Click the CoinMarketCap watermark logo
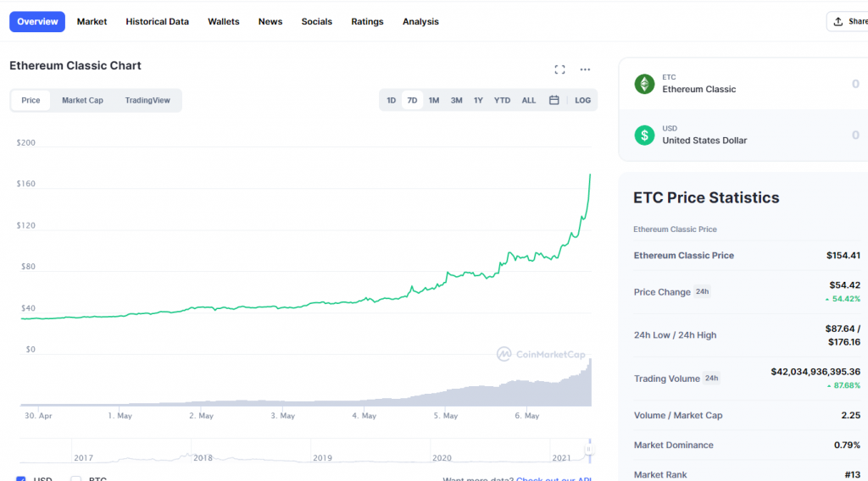Image resolution: width=868 pixels, height=481 pixels. point(541,354)
